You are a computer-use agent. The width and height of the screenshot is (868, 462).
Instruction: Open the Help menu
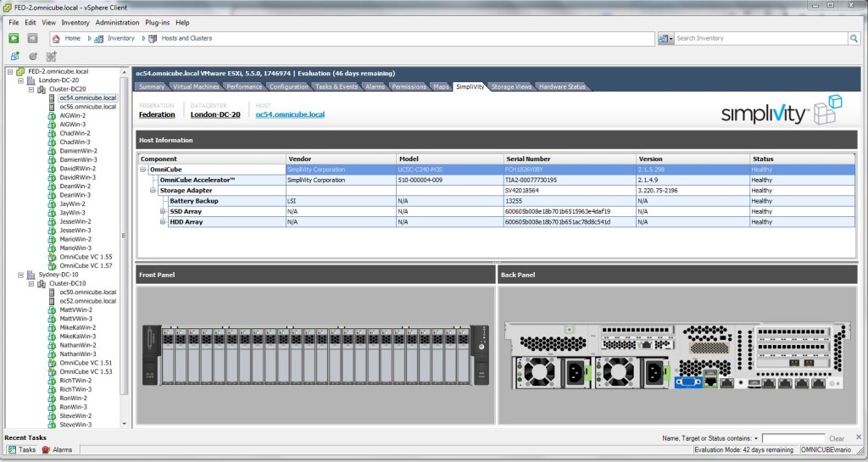click(183, 23)
